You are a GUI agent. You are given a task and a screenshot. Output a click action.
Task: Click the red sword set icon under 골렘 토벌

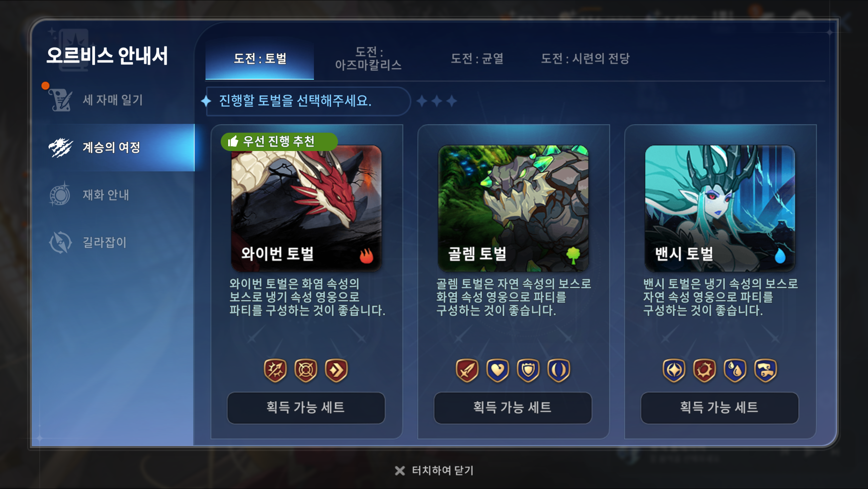coord(467,370)
